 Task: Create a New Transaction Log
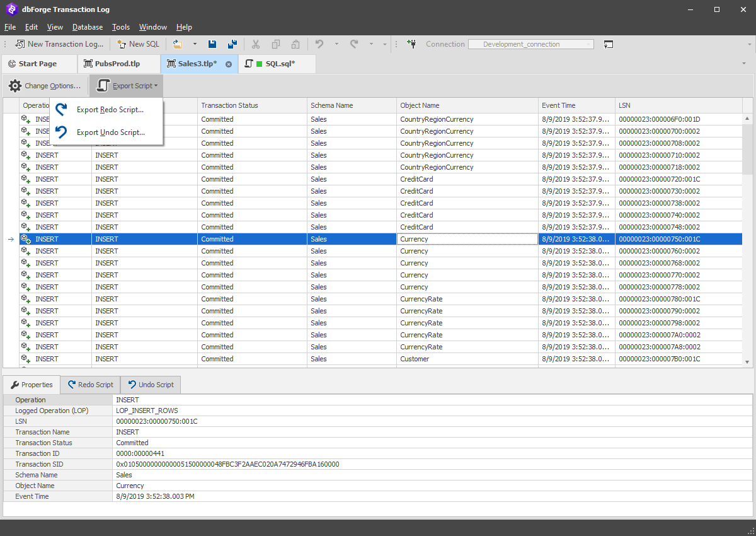[x=59, y=44]
